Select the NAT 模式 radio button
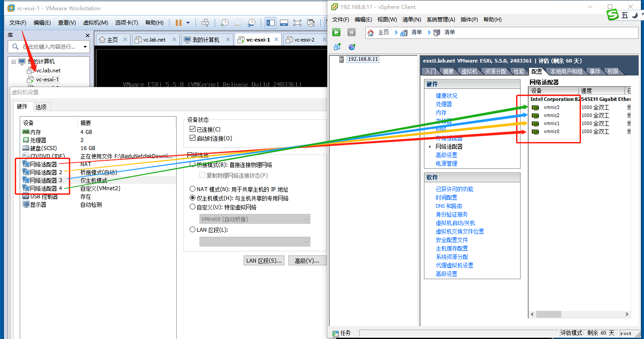 pyautogui.click(x=193, y=189)
